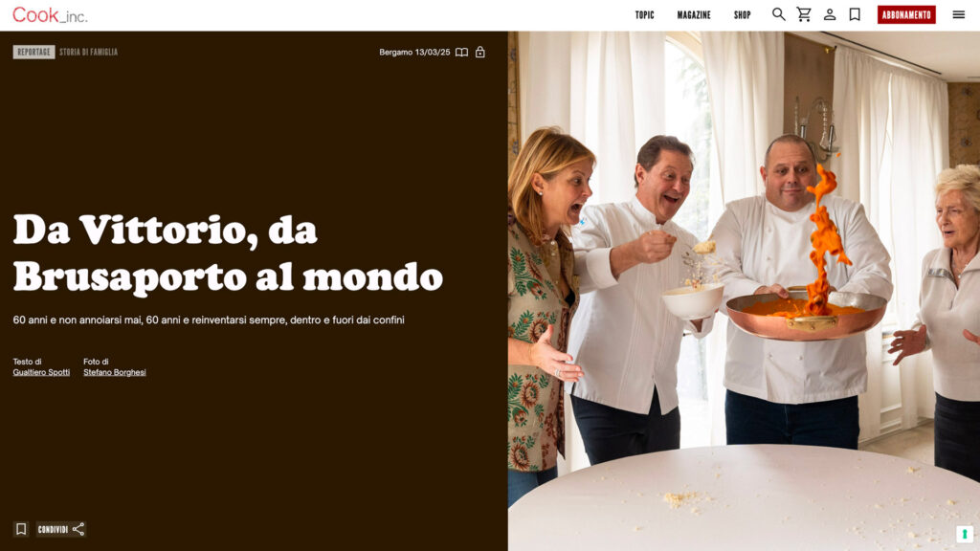The image size is (980, 551).
Task: Open the Shop menu item
Action: click(742, 15)
